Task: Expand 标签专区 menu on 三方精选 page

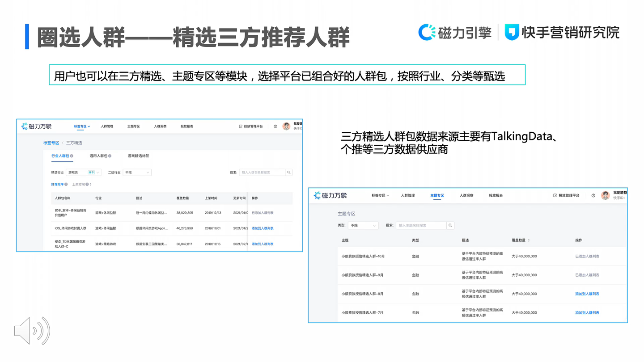Action: click(x=82, y=126)
